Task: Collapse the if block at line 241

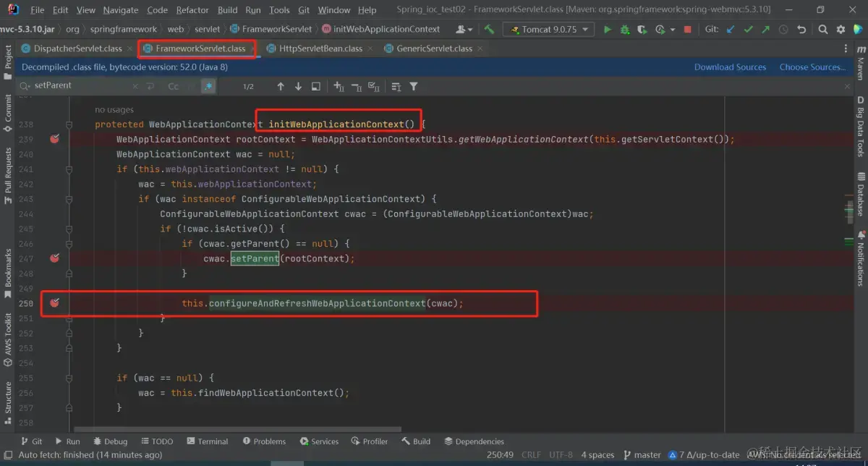Action: pyautogui.click(x=69, y=169)
